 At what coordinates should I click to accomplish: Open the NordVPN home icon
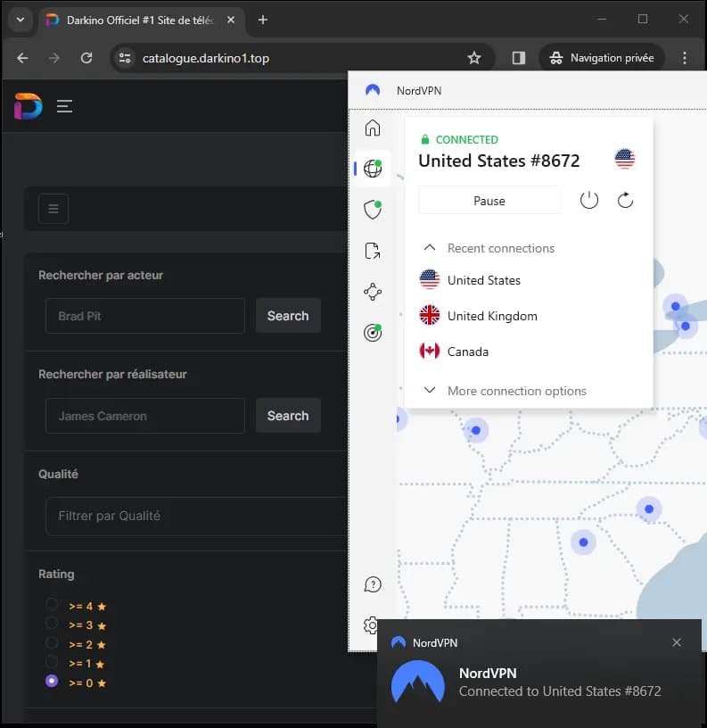[x=372, y=128]
